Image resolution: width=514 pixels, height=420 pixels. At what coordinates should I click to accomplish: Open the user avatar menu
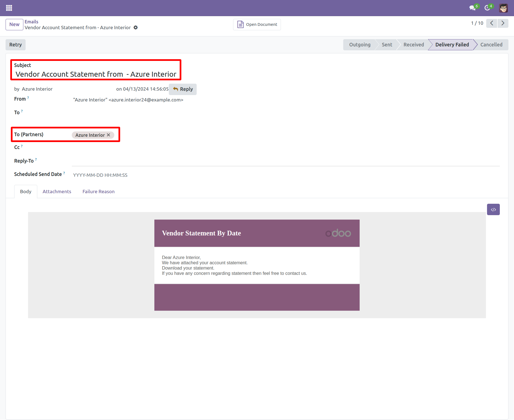coord(503,8)
